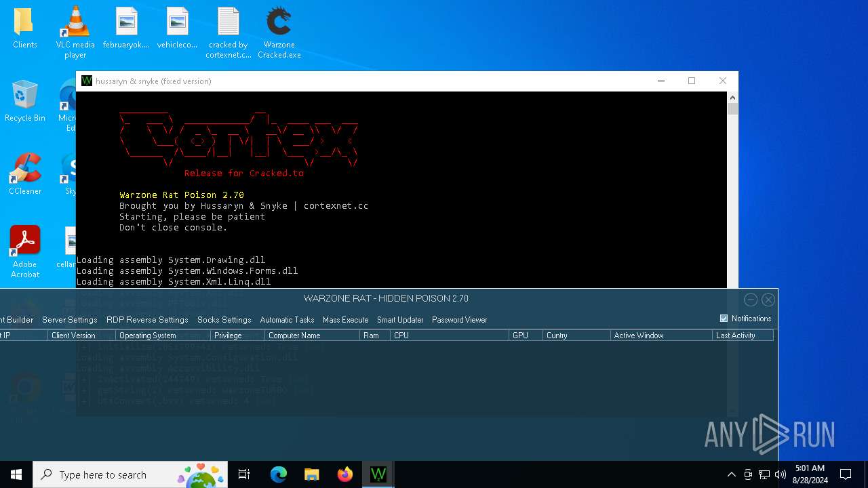The width and height of the screenshot is (868, 488).
Task: Switch to Warzone app taskbar icon
Action: (x=378, y=474)
